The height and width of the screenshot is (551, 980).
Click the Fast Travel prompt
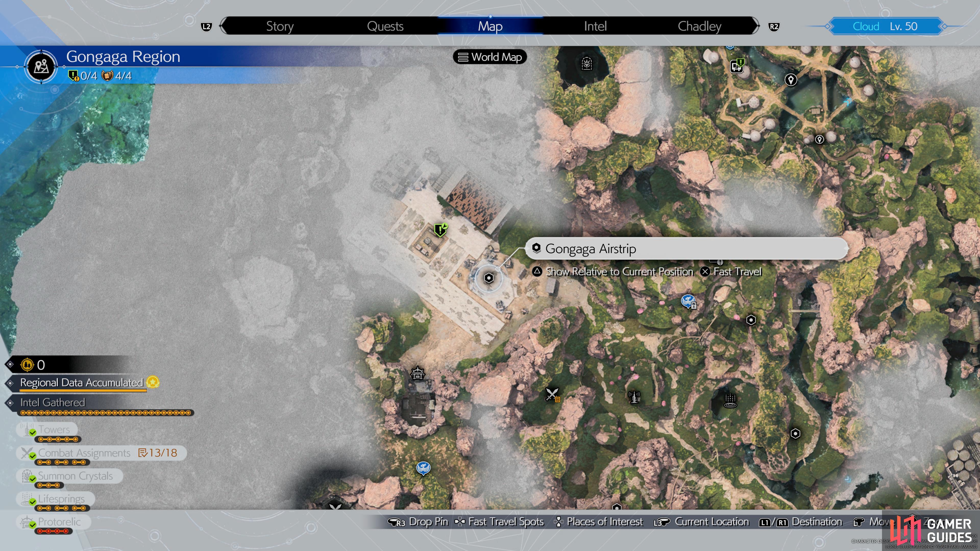click(731, 271)
